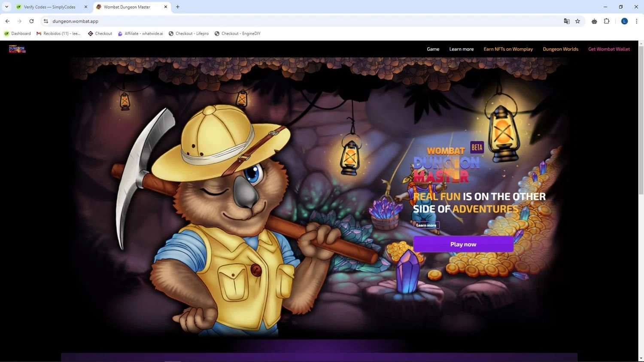The height and width of the screenshot is (362, 644).
Task: Click the page vertical scrollbar thumb
Action: tap(641, 120)
